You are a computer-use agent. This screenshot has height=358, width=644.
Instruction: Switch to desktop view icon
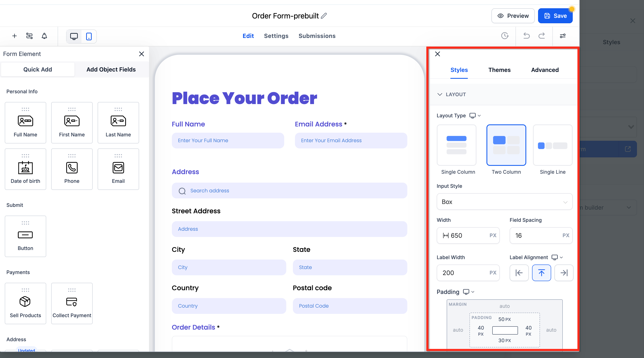pyautogui.click(x=74, y=36)
